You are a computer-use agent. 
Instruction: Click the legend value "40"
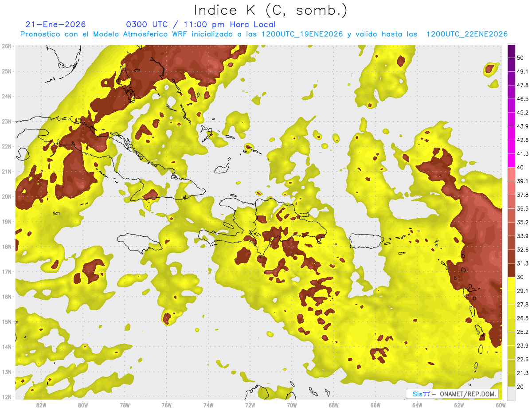(x=521, y=167)
